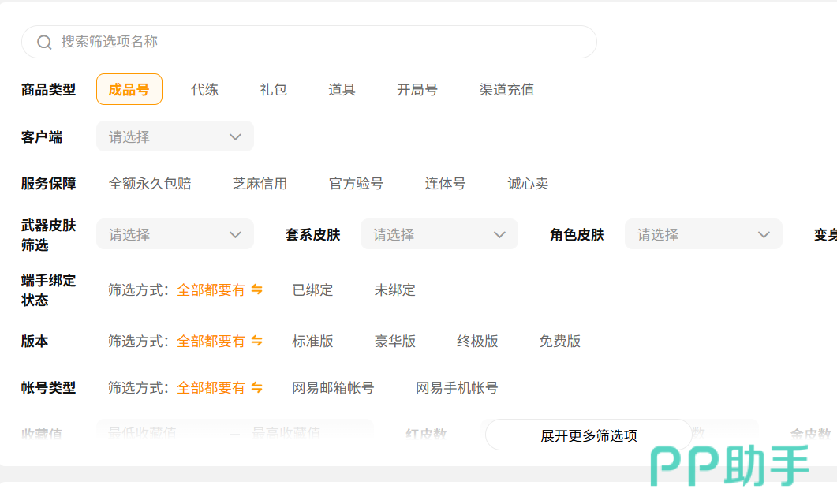Click swap icon in 端手绑定状态 row
This screenshot has height=504, width=837.
pos(256,290)
